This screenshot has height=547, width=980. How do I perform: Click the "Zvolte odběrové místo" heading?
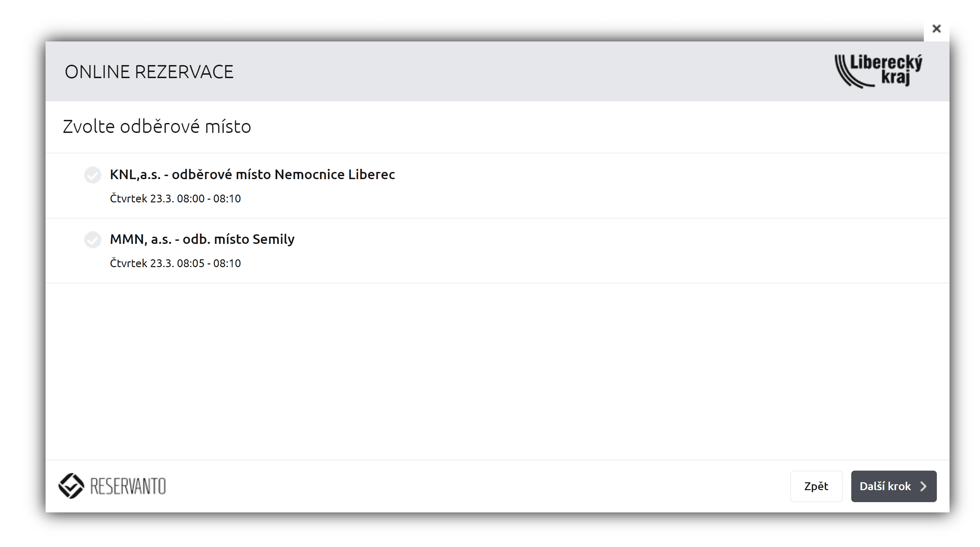tap(157, 126)
